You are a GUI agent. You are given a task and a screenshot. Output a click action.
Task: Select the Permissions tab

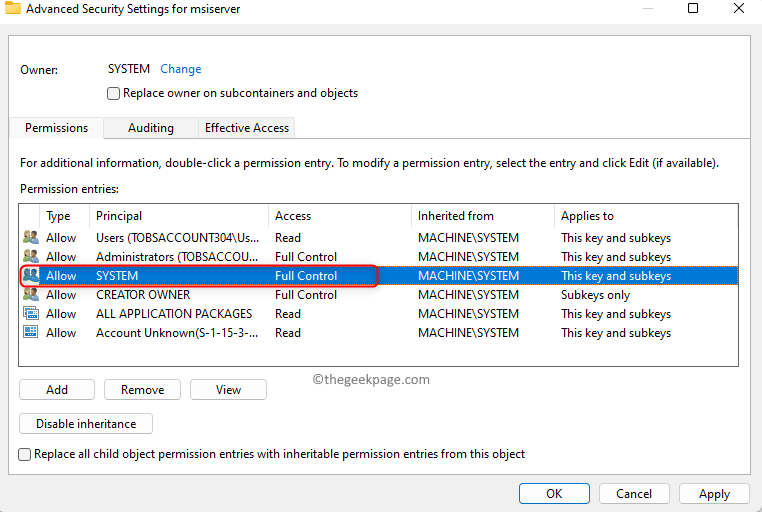coord(57,128)
